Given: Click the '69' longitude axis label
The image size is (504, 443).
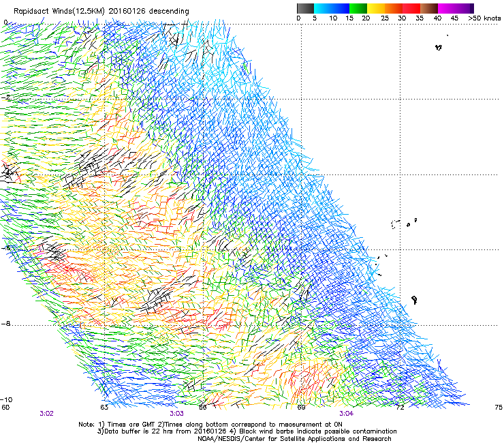Looking at the screenshot, I should coord(301,408).
